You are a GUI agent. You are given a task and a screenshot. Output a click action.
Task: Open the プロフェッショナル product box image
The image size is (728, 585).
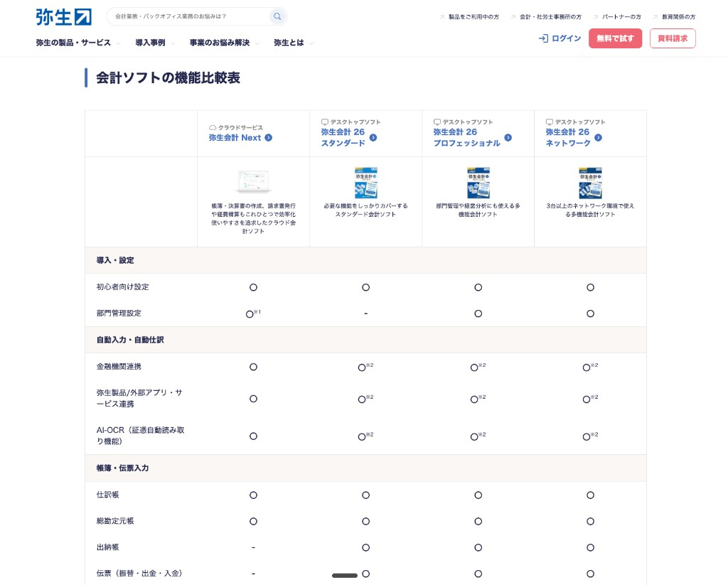478,183
